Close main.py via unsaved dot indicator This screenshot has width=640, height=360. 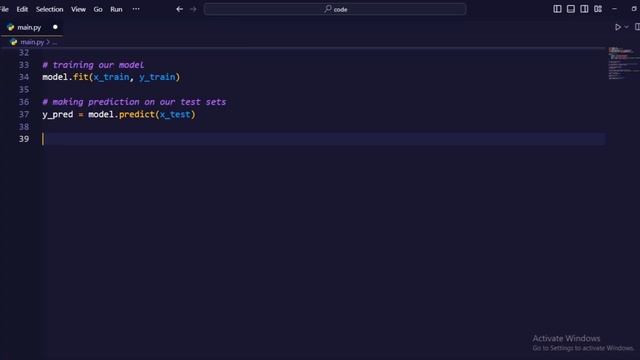coord(55,27)
